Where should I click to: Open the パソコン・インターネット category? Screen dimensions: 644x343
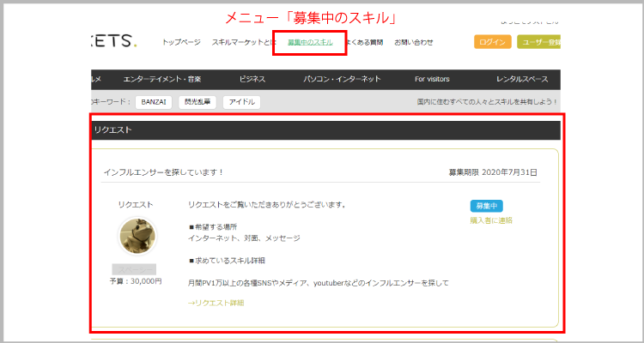coord(342,79)
